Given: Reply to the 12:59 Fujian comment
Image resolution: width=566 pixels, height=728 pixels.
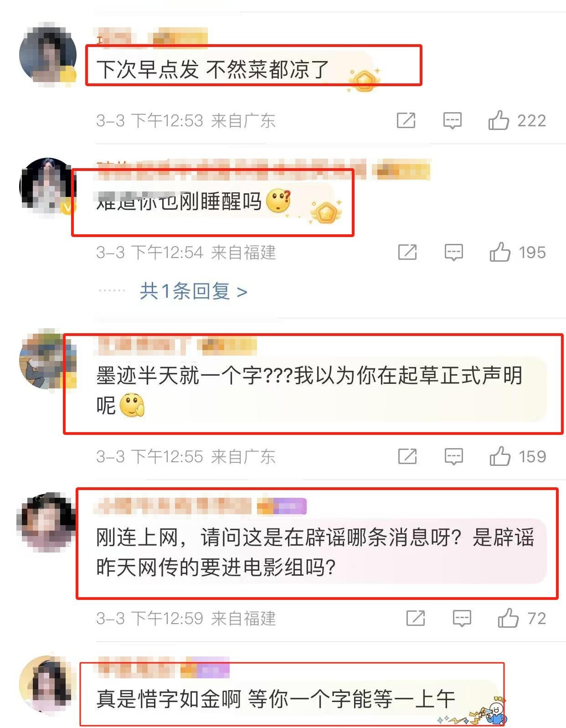Looking at the screenshot, I should tap(462, 619).
